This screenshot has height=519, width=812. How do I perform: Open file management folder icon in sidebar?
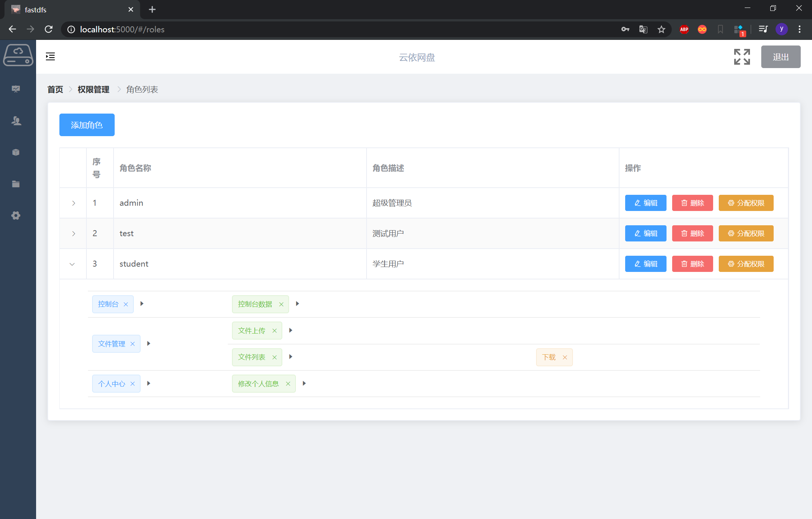point(16,184)
